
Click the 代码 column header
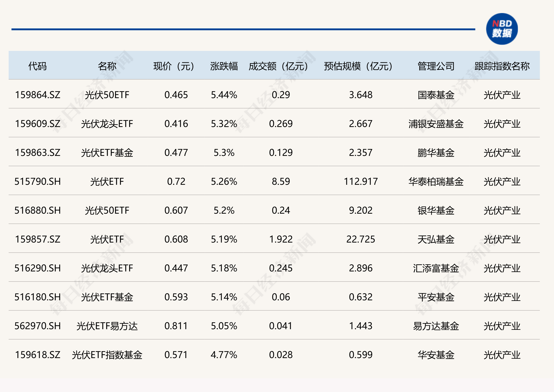point(37,66)
